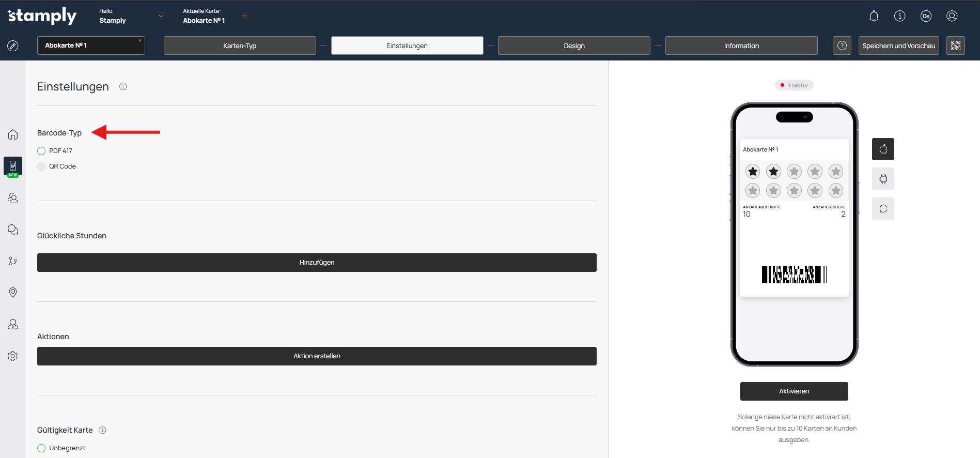The image size is (980, 458).
Task: Click Speichern und Vorschau button
Action: tap(898, 45)
